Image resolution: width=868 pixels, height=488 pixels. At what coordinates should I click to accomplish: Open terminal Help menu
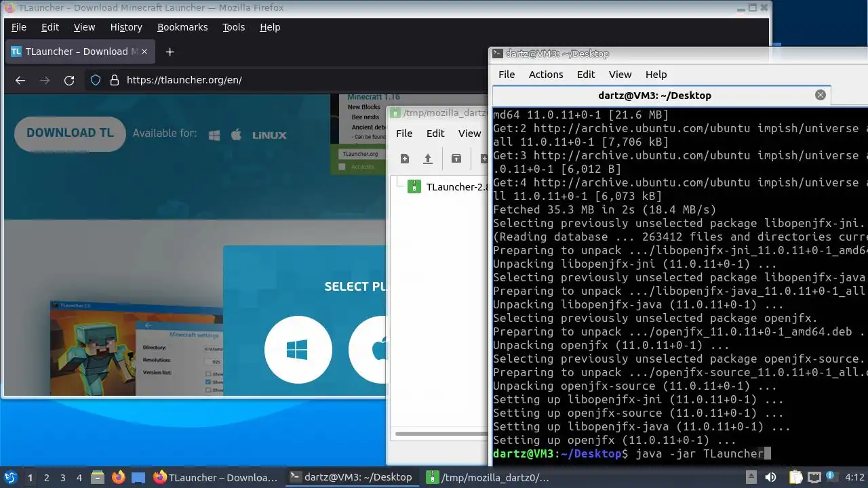(x=656, y=75)
